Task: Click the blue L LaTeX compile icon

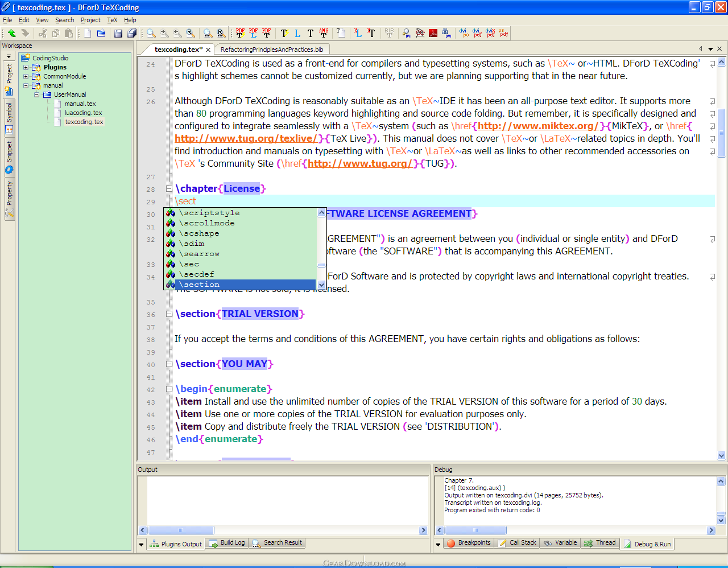Action: [297, 33]
